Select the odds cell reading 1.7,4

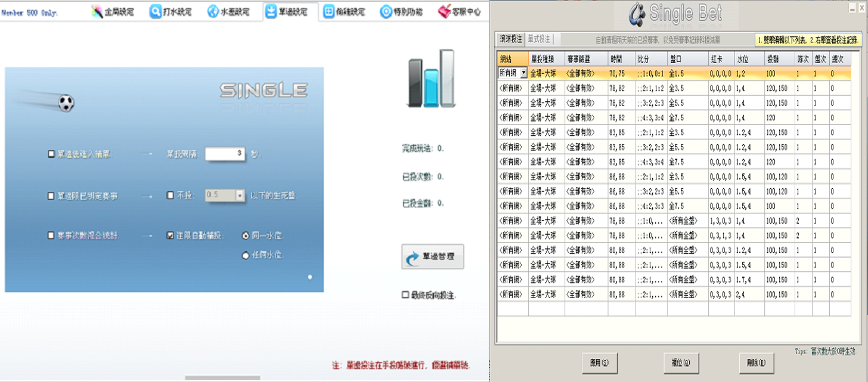click(749, 279)
